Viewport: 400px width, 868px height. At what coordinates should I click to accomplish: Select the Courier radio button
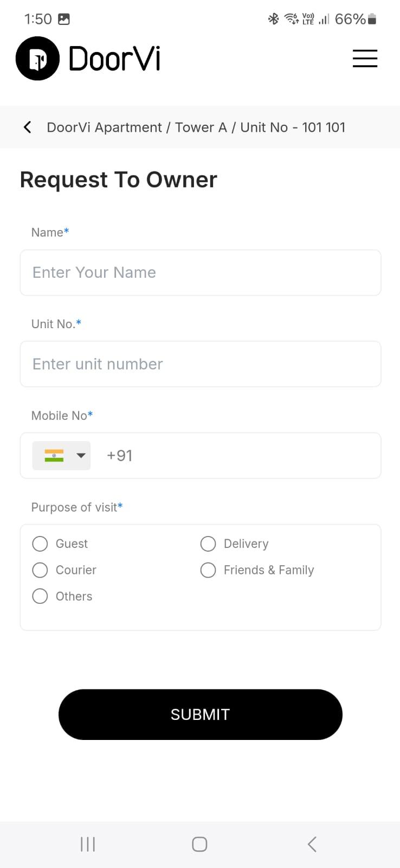pos(40,570)
